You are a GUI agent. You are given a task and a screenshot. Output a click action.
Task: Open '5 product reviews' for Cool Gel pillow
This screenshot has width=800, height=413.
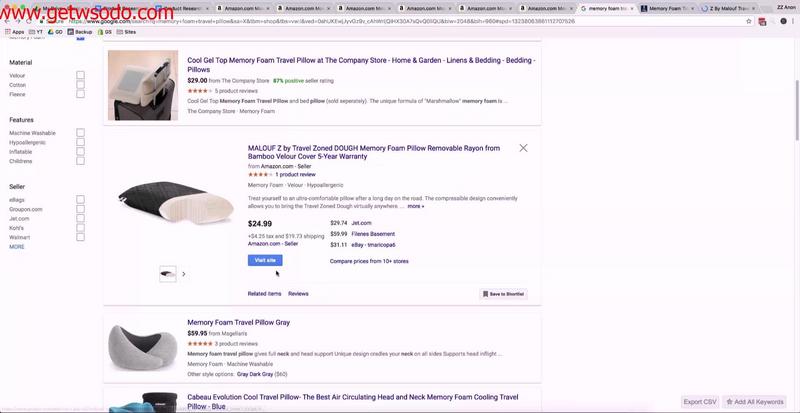click(236, 91)
